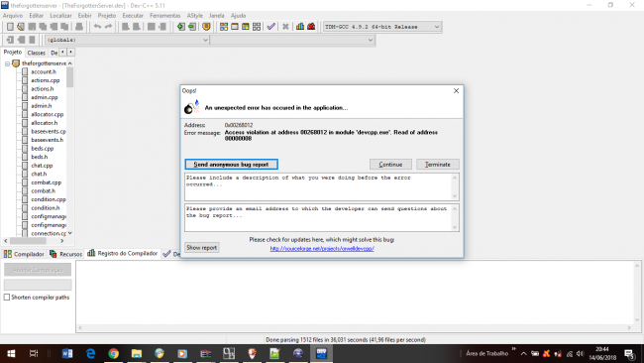Click the compilation progress bar

[x=38, y=285]
